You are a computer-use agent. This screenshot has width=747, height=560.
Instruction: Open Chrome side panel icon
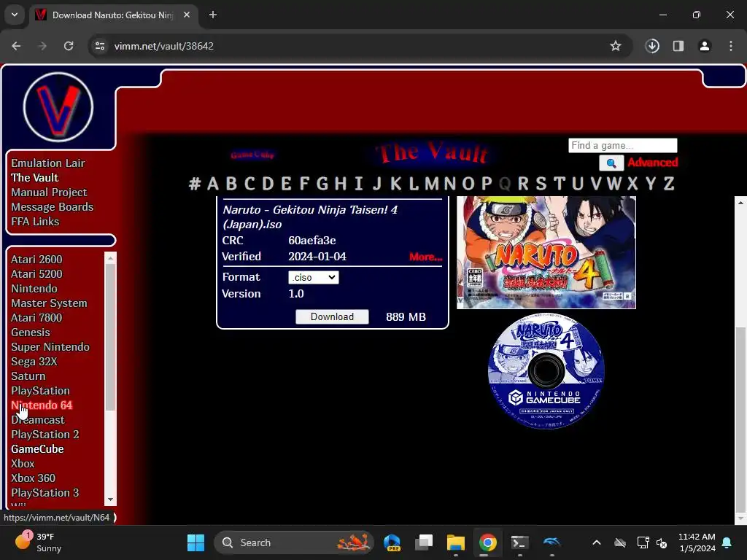coord(678,46)
